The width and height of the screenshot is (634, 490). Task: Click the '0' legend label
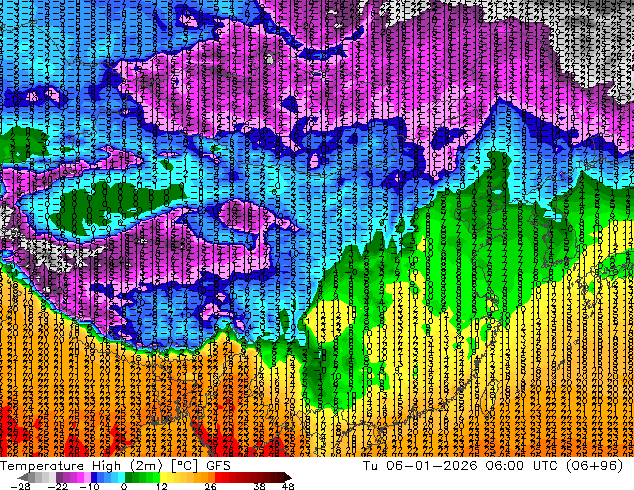coord(124,486)
